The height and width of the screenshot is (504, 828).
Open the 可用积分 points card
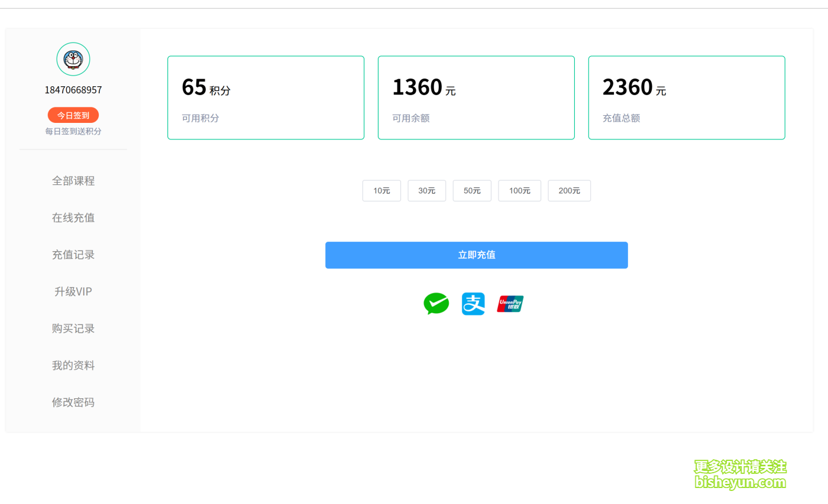click(x=266, y=97)
